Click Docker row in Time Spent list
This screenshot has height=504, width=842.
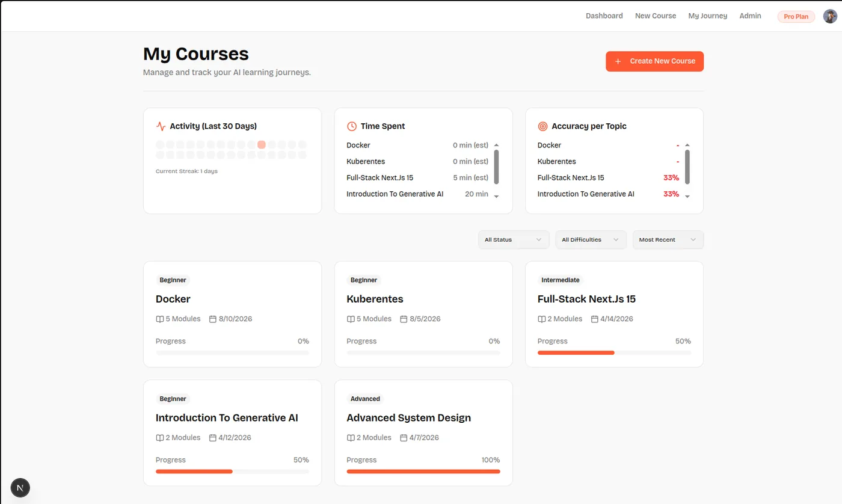[417, 146]
